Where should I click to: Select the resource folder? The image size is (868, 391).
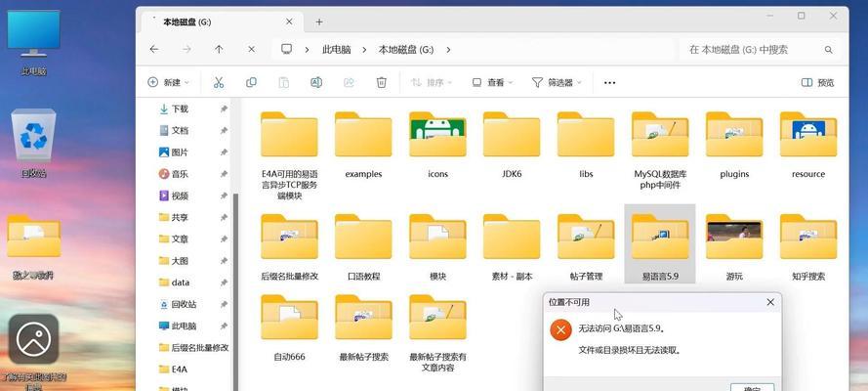(808, 146)
